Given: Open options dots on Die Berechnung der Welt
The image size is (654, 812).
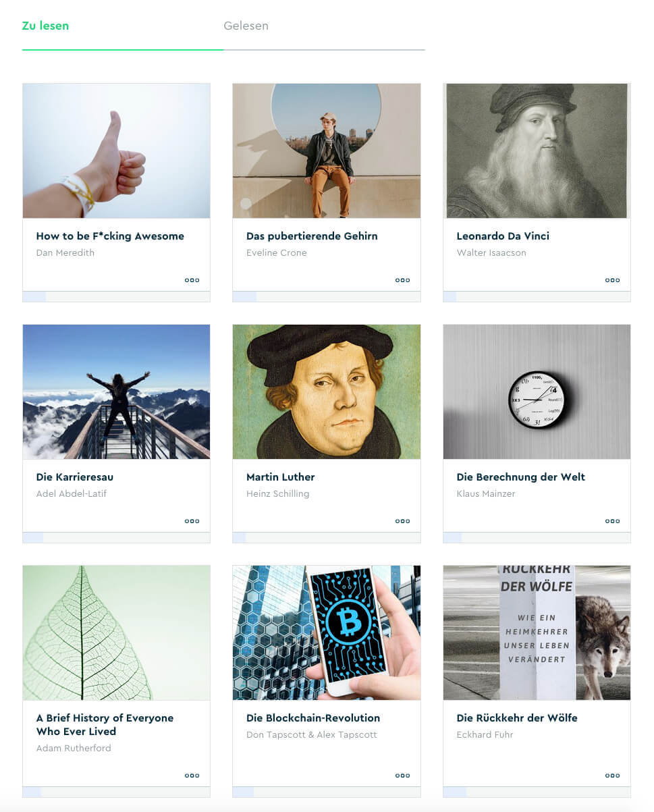Looking at the screenshot, I should point(613,521).
